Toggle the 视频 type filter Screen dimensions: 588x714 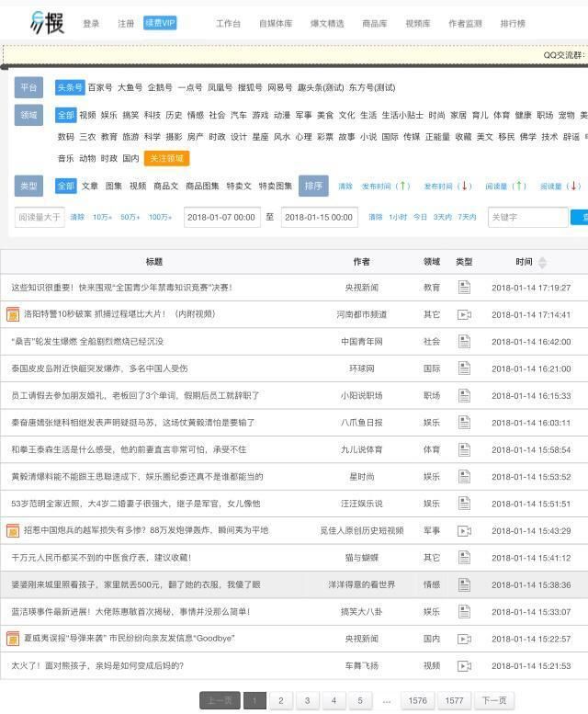pyautogui.click(x=137, y=186)
